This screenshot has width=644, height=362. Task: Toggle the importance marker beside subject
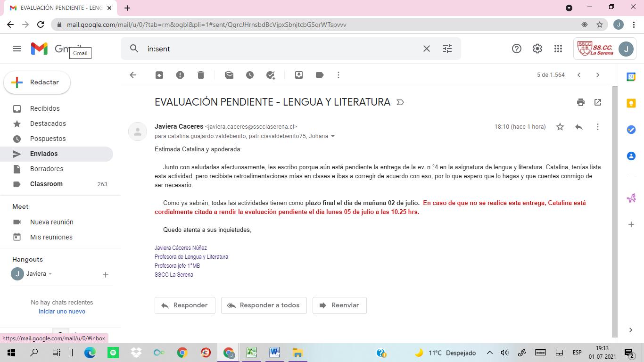coord(400,102)
